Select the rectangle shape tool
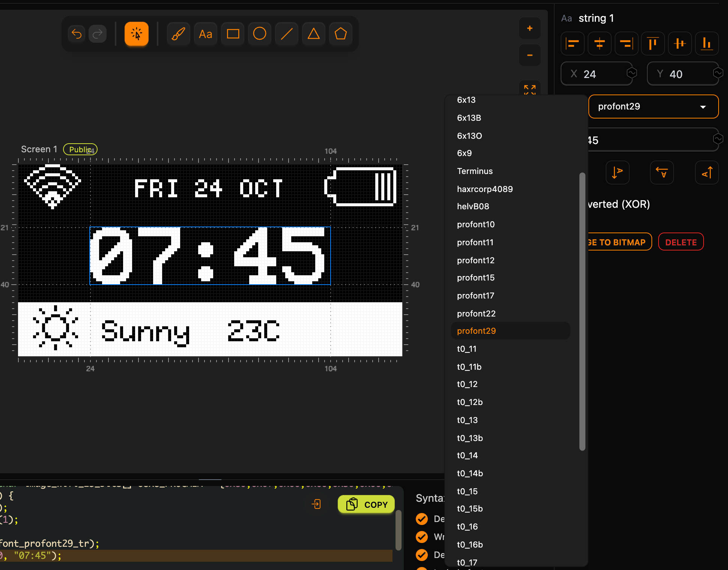Image resolution: width=728 pixels, height=570 pixels. (x=233, y=34)
